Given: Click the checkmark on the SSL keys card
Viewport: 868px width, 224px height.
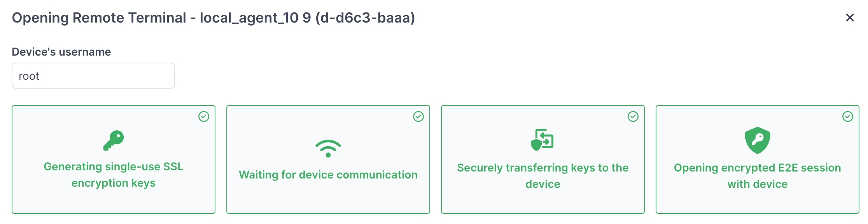Looking at the screenshot, I should tap(204, 117).
